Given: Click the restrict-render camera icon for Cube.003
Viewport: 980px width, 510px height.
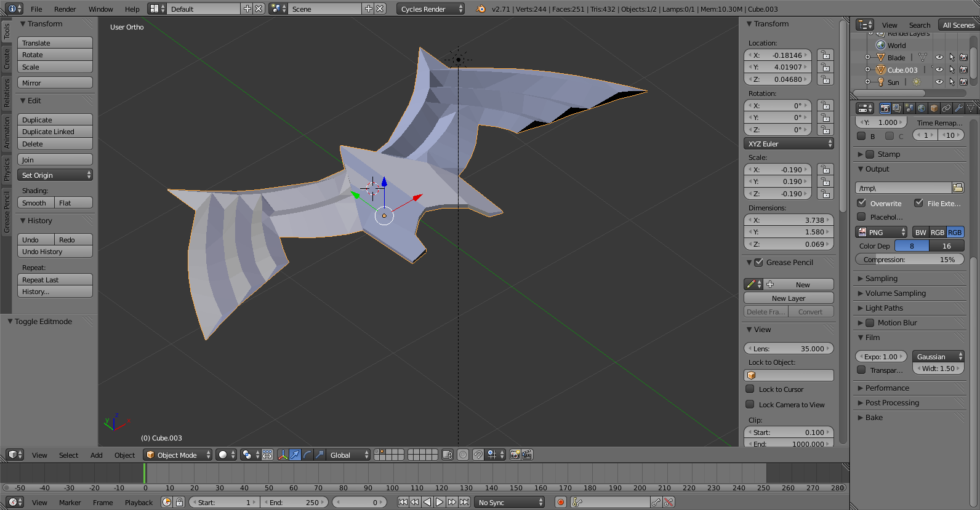Looking at the screenshot, I should [x=963, y=70].
